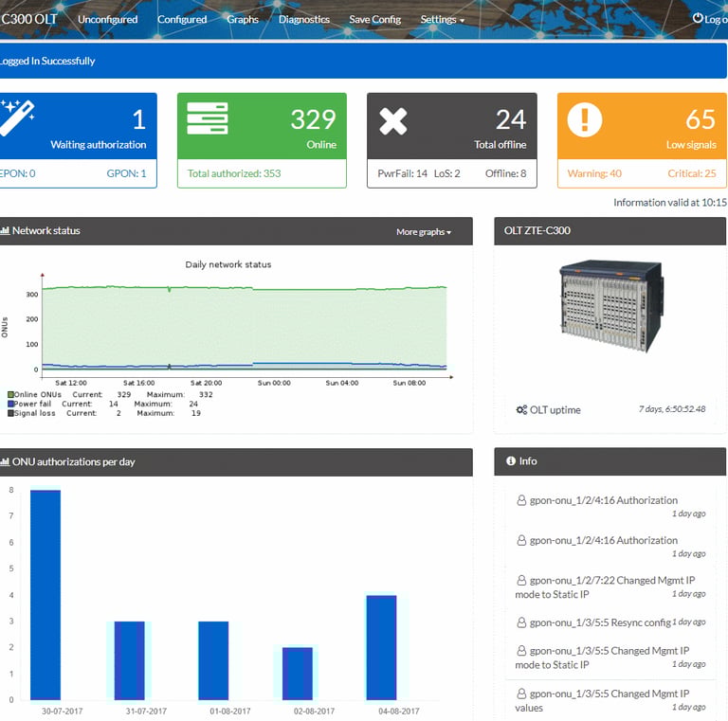Open EPON: 0 waiting list
This screenshot has height=721, width=728.
(18, 173)
